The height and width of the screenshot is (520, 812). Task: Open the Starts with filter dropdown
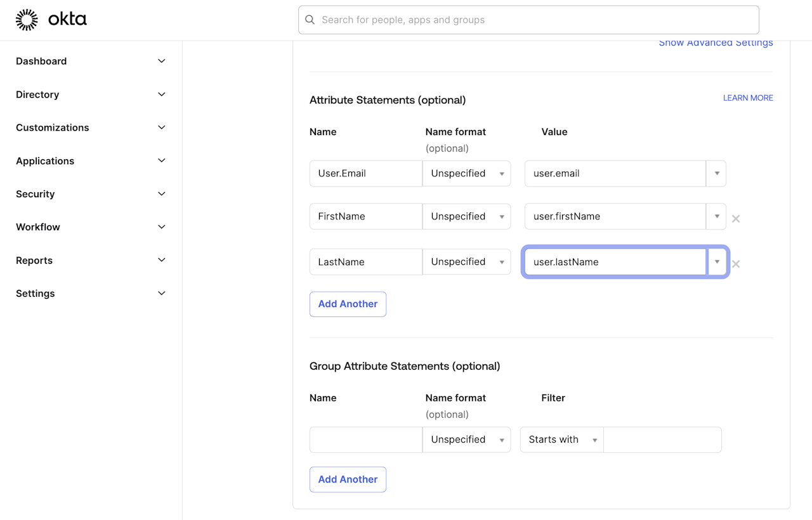pos(562,439)
